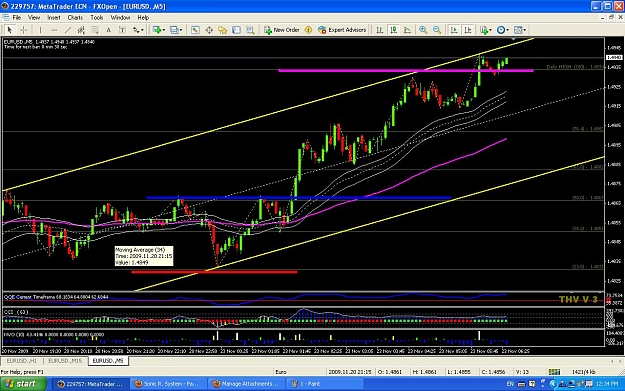Open the templates dropdown

coord(519,30)
